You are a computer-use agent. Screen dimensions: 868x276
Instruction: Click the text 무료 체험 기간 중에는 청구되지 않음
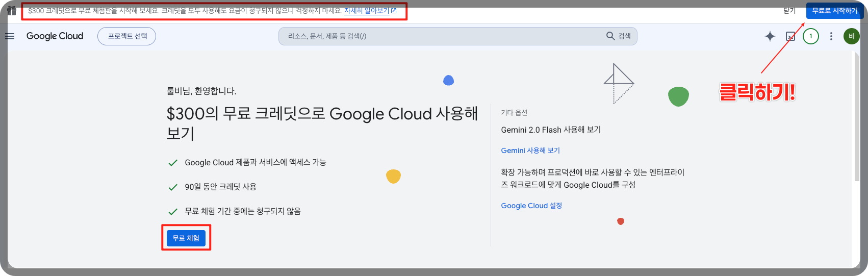[243, 211]
